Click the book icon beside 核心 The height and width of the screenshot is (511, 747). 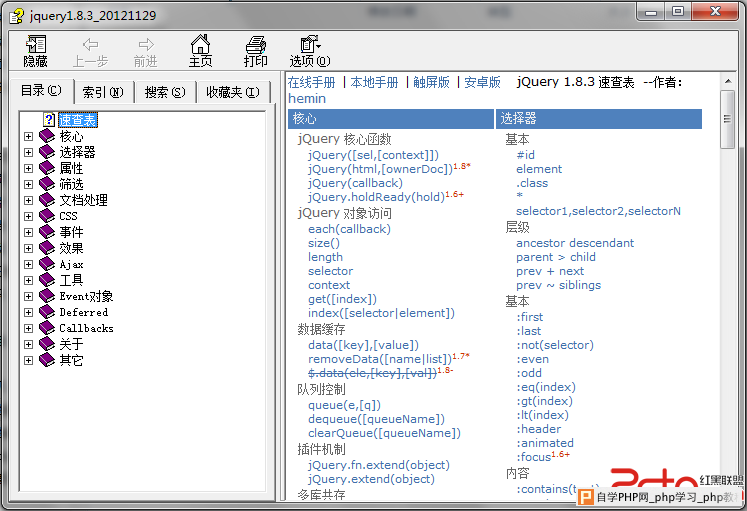(x=47, y=136)
